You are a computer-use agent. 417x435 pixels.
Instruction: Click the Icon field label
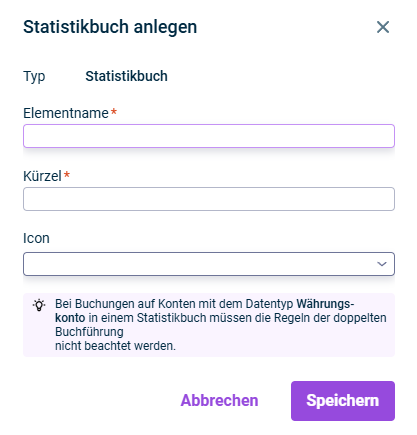point(36,238)
